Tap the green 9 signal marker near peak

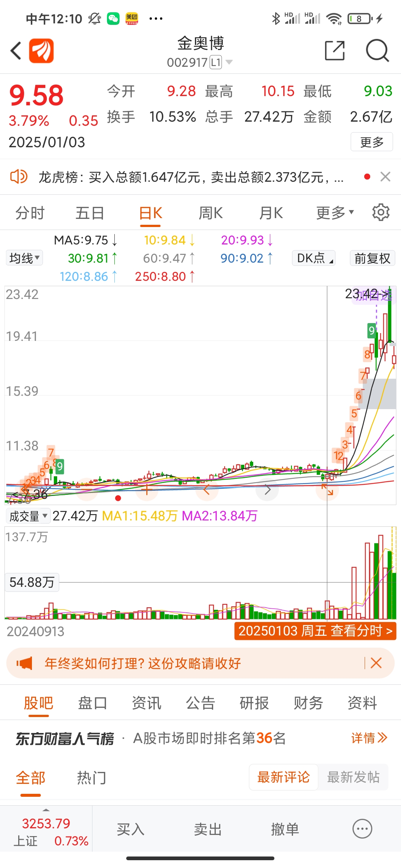coord(372,331)
